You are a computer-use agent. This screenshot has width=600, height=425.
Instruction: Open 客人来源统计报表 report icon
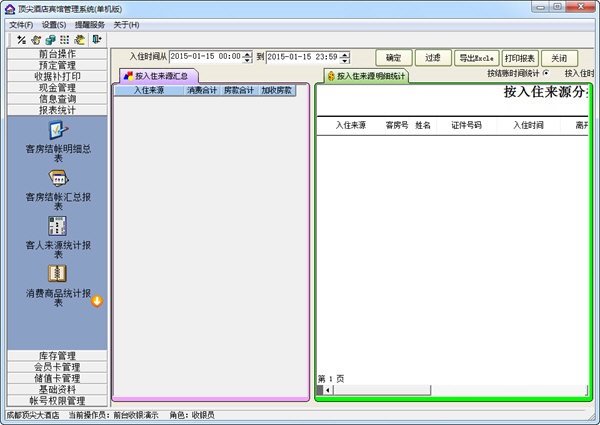[x=58, y=226]
